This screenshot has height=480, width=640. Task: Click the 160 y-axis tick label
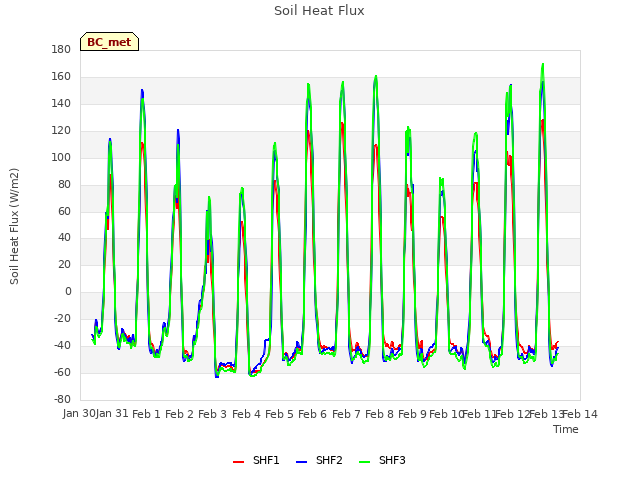pyautogui.click(x=61, y=77)
